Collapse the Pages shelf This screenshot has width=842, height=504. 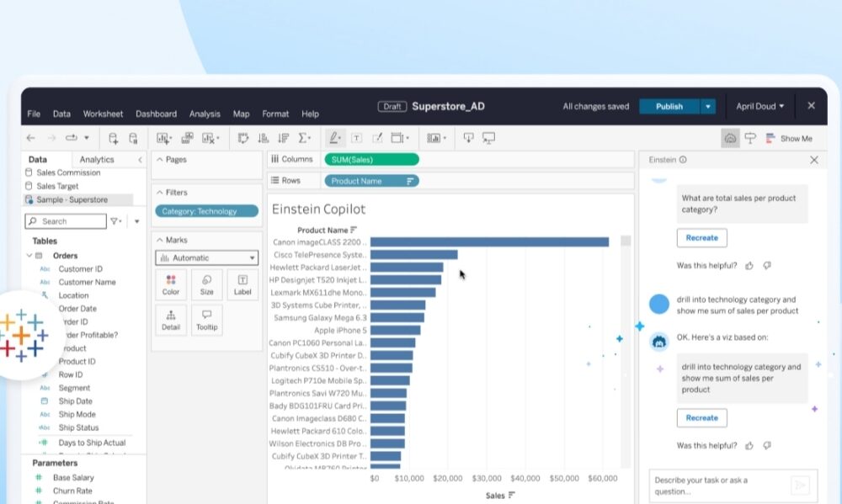pyautogui.click(x=159, y=159)
